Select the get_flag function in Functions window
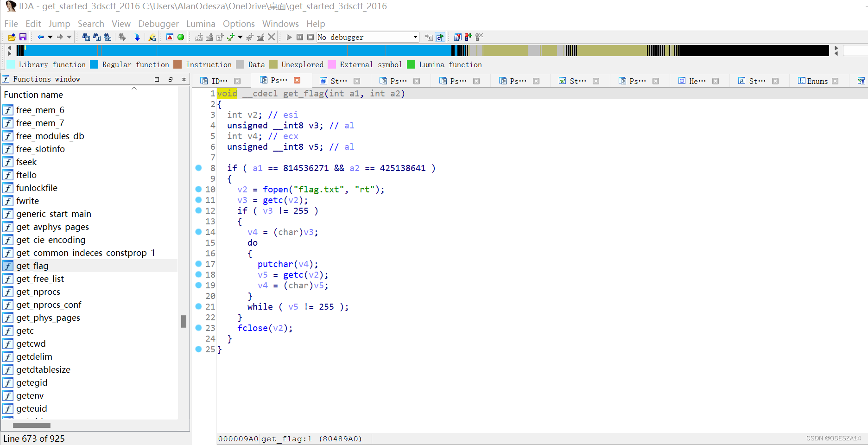Screen dimensions: 868x445 click(32, 266)
